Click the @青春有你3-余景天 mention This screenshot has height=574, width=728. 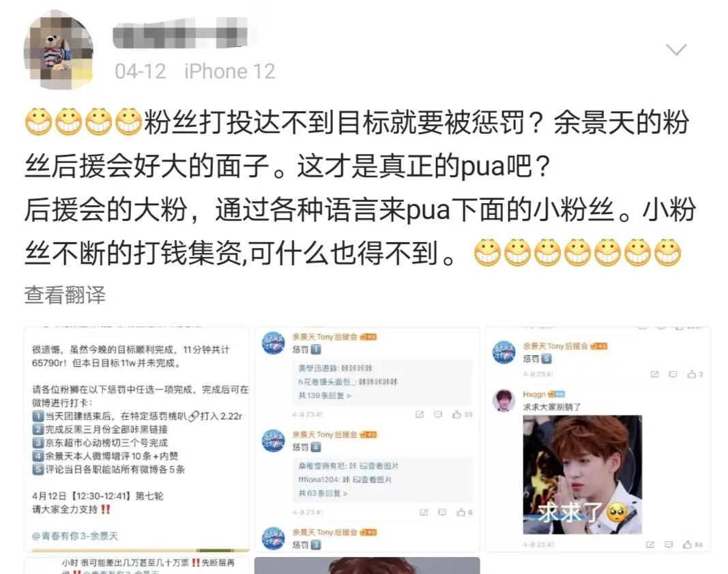[x=75, y=536]
